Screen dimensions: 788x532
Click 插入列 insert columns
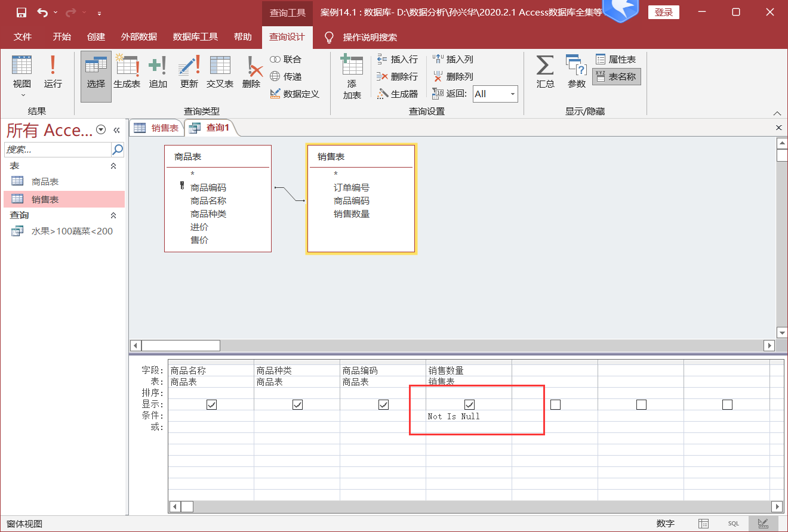[x=453, y=59]
